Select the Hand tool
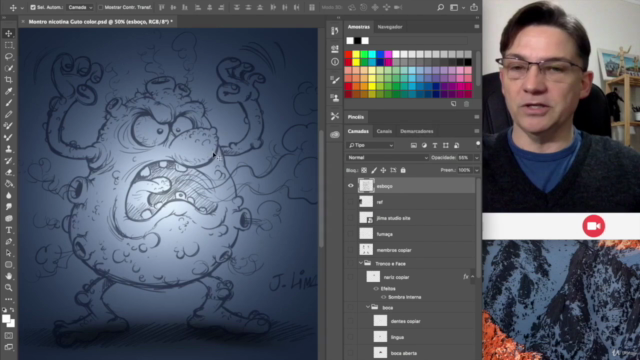The width and height of the screenshot is (640, 360). (x=9, y=276)
